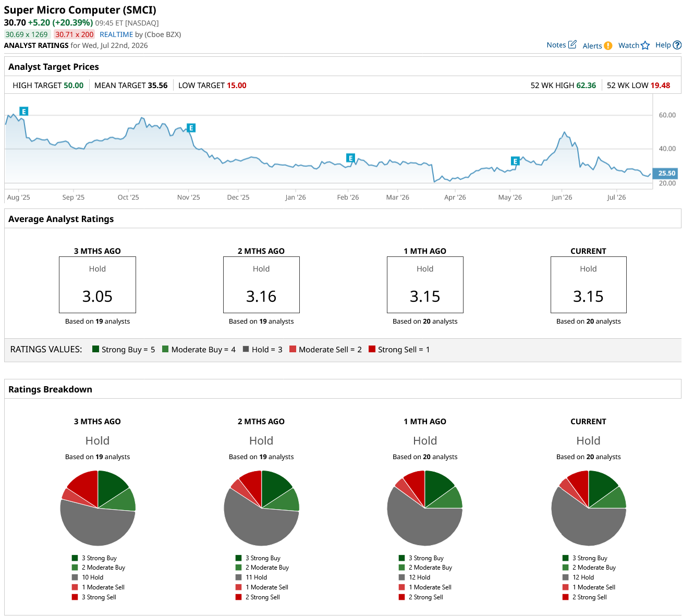
Task: Open the Notes link
Action: tap(556, 45)
